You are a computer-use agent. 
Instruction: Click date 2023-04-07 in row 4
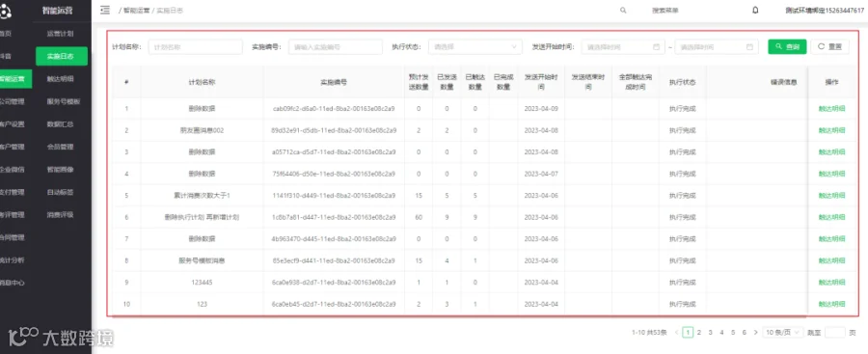(x=541, y=174)
